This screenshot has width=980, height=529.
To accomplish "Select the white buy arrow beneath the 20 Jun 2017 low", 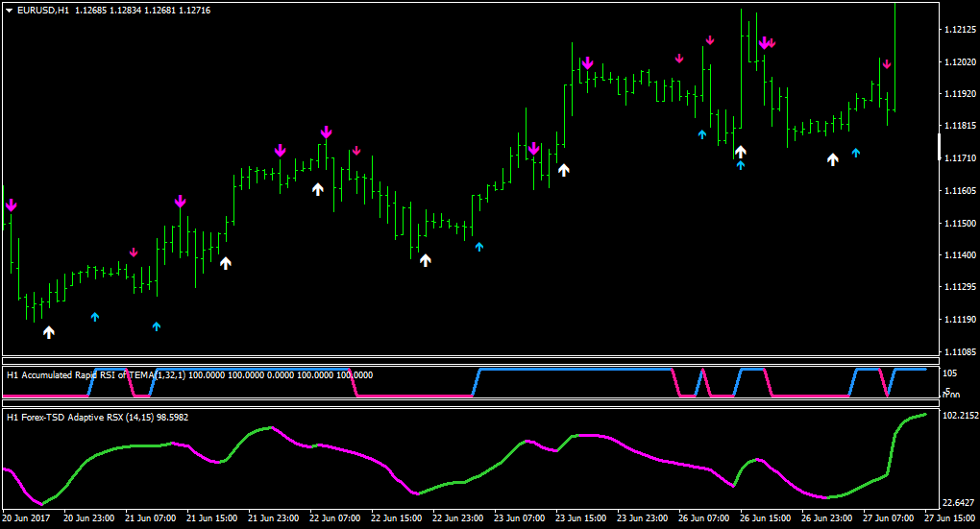I will (x=49, y=332).
